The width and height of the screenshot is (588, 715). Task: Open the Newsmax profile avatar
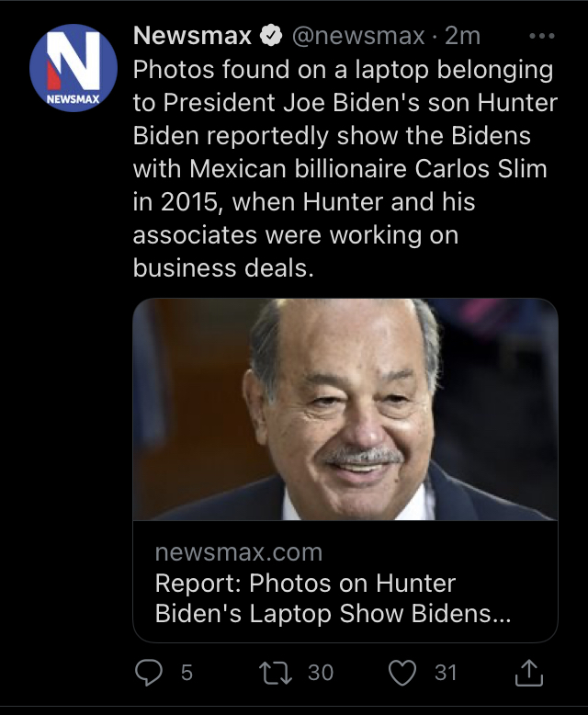[x=73, y=68]
